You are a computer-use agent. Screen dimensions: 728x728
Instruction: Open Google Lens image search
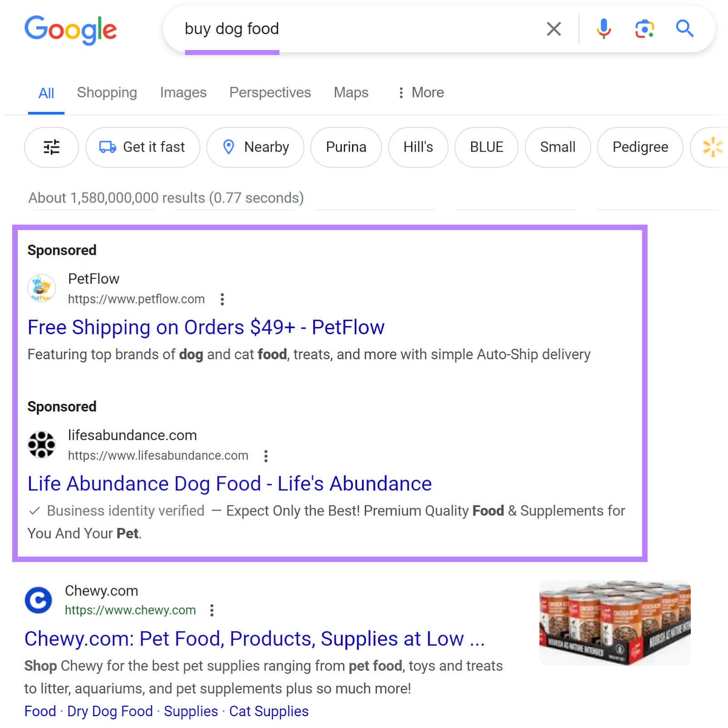643,29
